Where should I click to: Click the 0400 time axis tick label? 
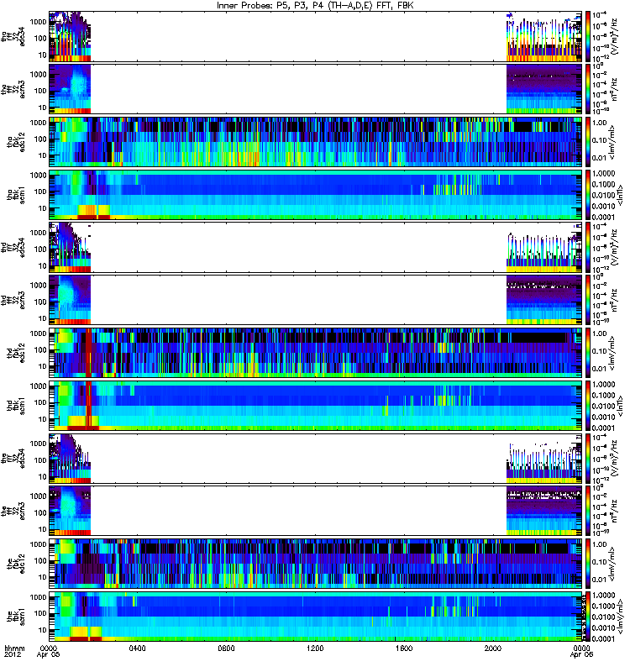point(137,648)
